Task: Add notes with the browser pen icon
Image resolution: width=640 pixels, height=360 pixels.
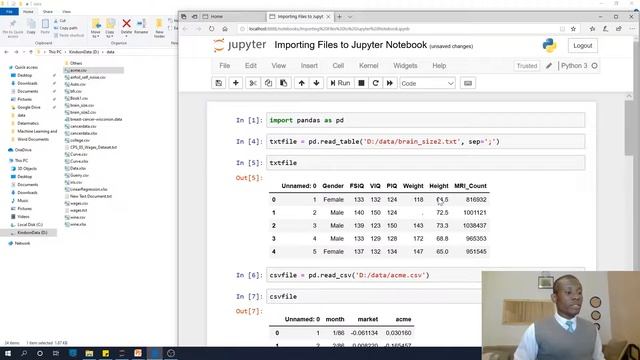Action: [605, 29]
